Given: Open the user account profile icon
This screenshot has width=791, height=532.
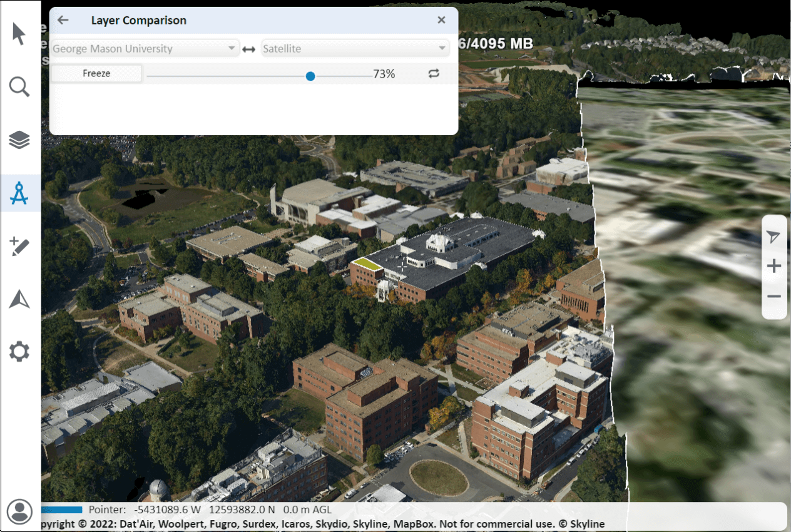Looking at the screenshot, I should tap(20, 511).
